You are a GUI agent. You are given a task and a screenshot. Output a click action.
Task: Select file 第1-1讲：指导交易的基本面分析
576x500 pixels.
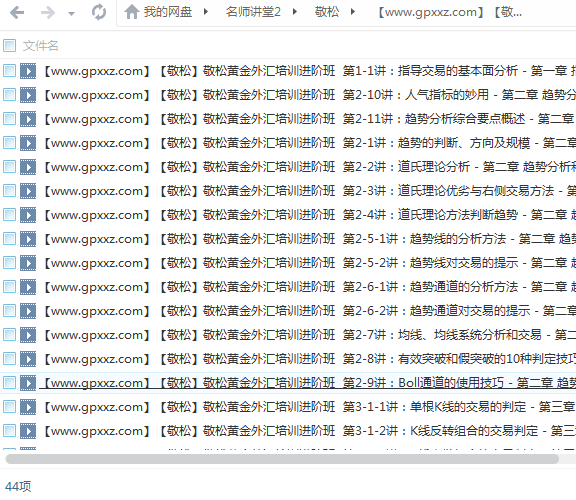click(309, 71)
